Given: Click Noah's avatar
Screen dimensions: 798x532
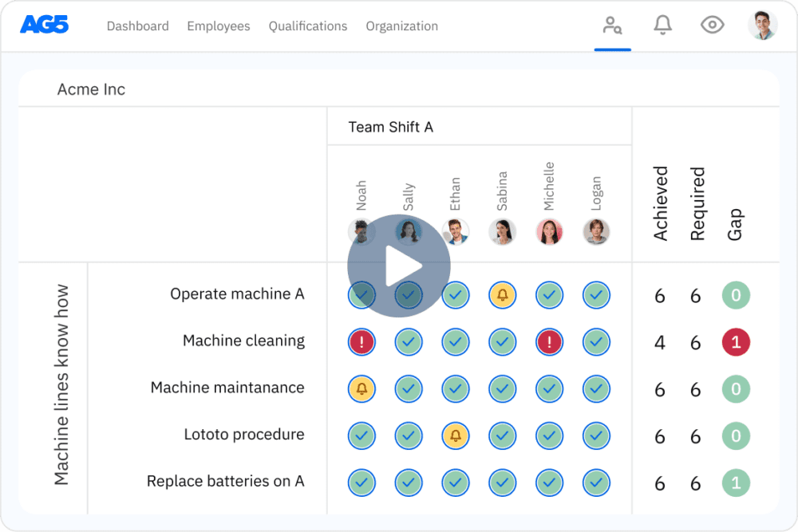Looking at the screenshot, I should (x=361, y=232).
